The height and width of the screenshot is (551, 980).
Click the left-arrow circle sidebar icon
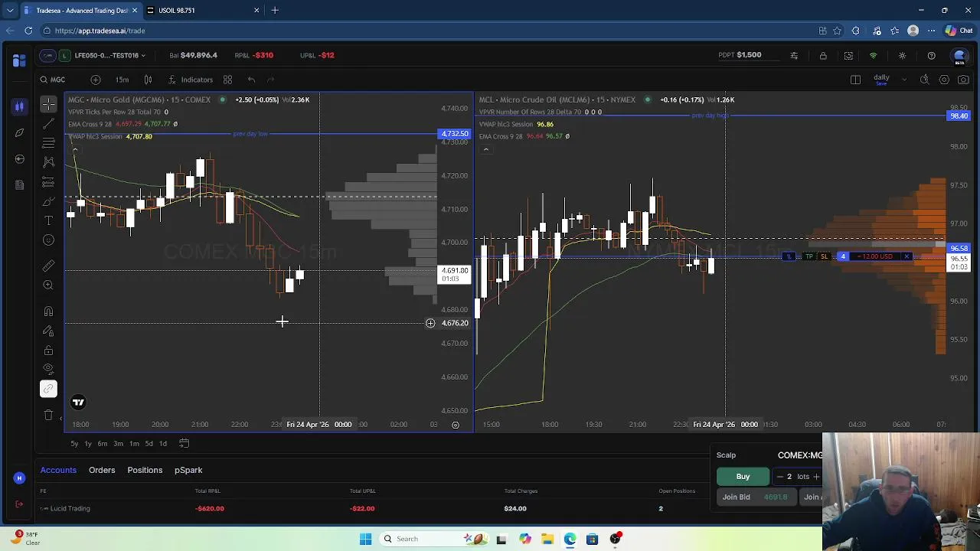(19, 158)
